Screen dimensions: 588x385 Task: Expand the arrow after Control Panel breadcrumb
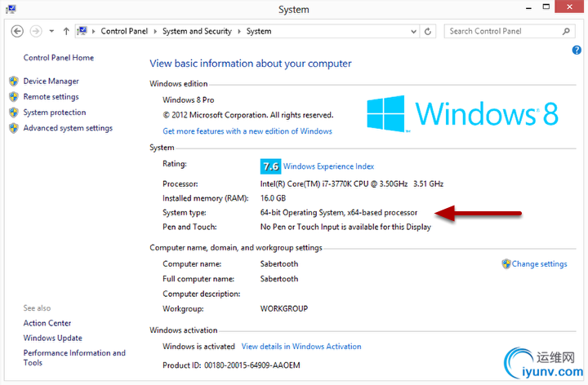pos(156,32)
